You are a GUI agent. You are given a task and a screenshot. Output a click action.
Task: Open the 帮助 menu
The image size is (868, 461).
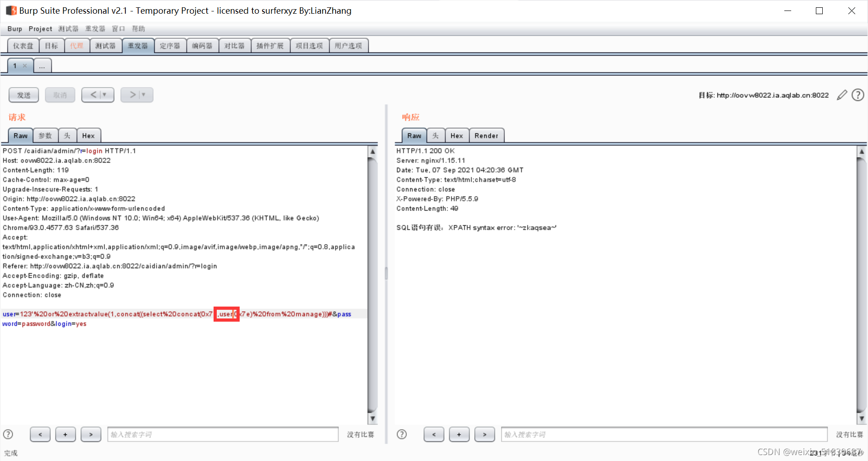(138, 29)
